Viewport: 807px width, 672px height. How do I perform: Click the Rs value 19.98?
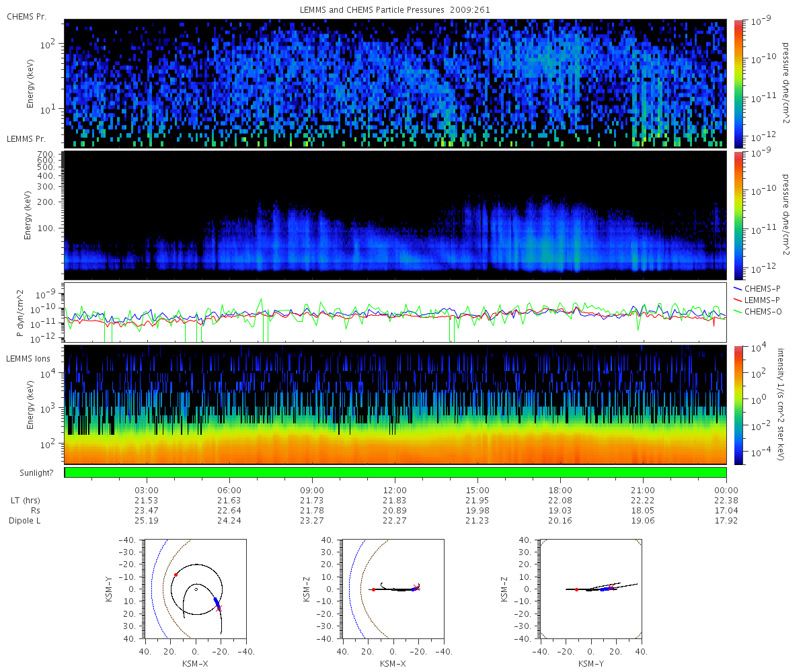pyautogui.click(x=478, y=511)
